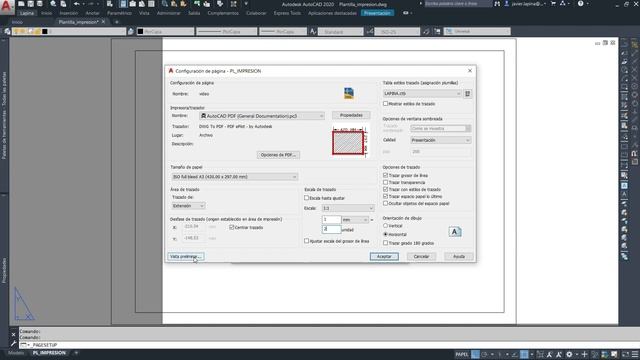
Task: Open the Escala 1:1 dropdown
Action: 348,208
